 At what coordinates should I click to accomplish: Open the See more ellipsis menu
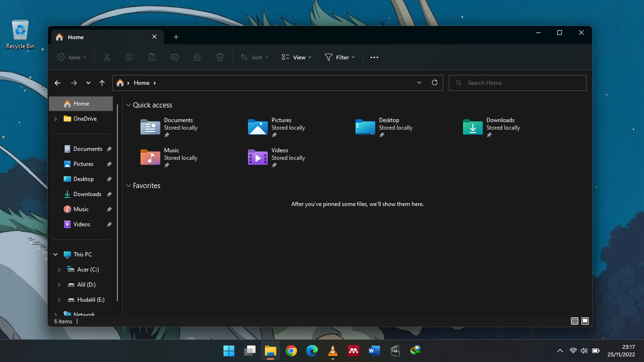(x=374, y=58)
